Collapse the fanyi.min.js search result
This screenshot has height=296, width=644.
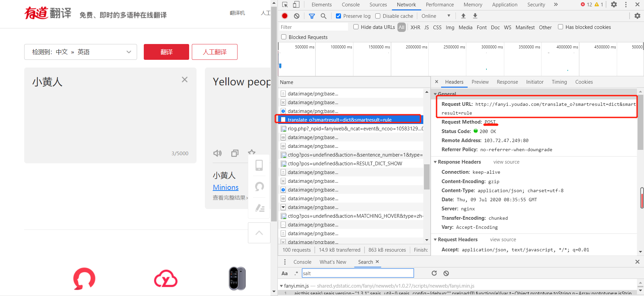282,286
